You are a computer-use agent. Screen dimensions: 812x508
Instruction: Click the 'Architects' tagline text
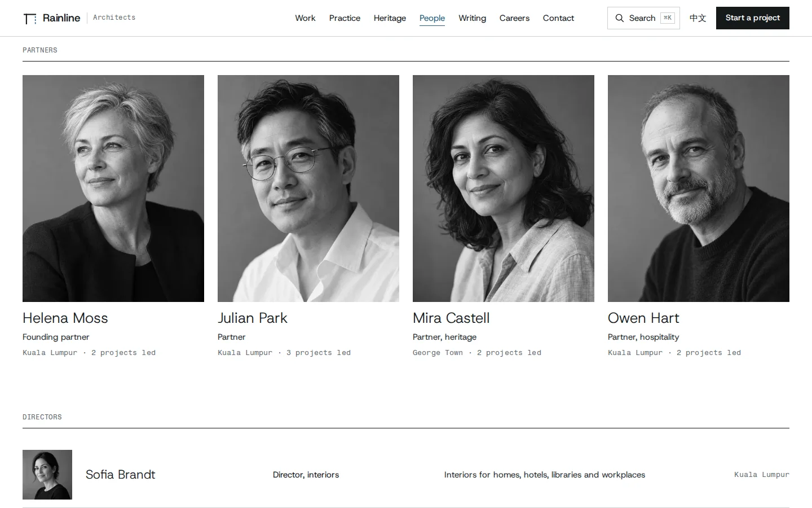(114, 17)
